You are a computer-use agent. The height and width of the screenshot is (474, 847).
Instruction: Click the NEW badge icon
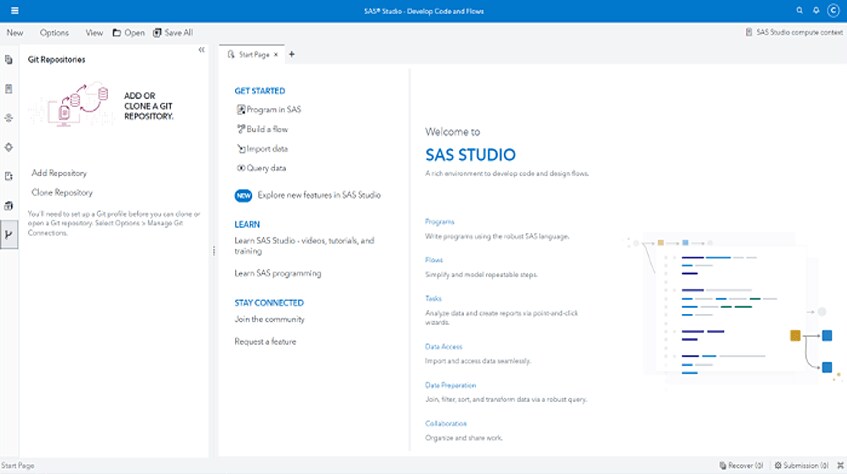[243, 196]
